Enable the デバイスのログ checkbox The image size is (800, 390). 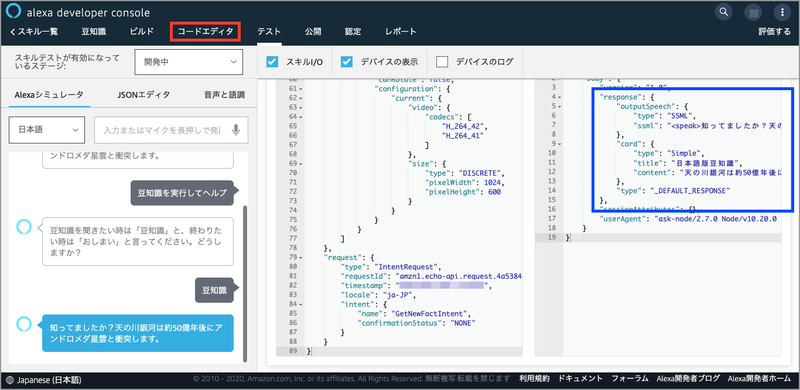click(x=442, y=62)
